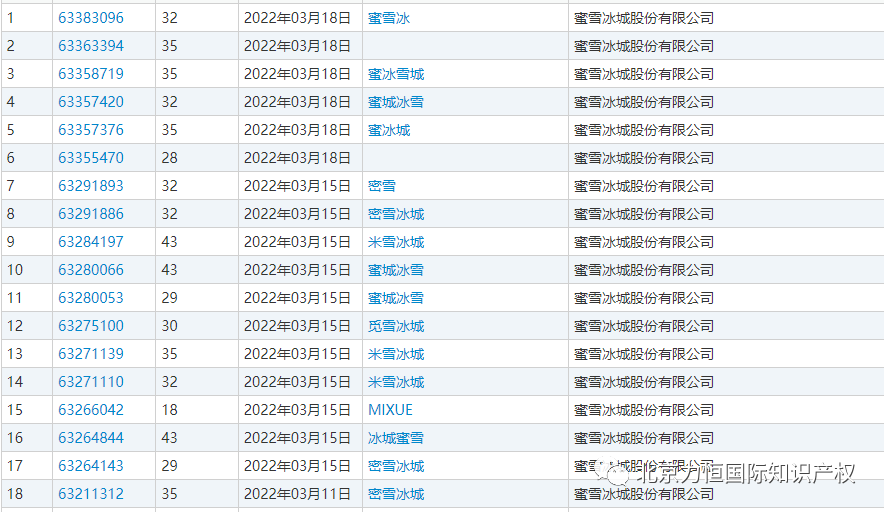
Task: Select applicant 蜜雪冰城股份有限公司 in row 6
Action: click(x=644, y=158)
